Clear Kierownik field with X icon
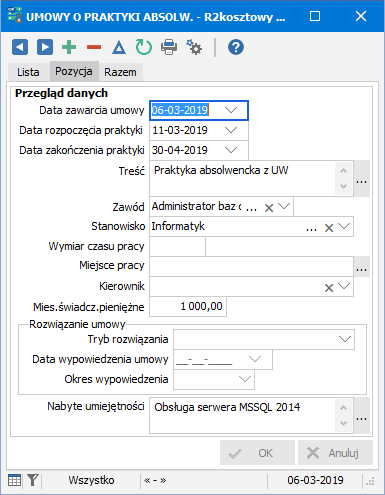The image size is (385, 495). (x=329, y=288)
